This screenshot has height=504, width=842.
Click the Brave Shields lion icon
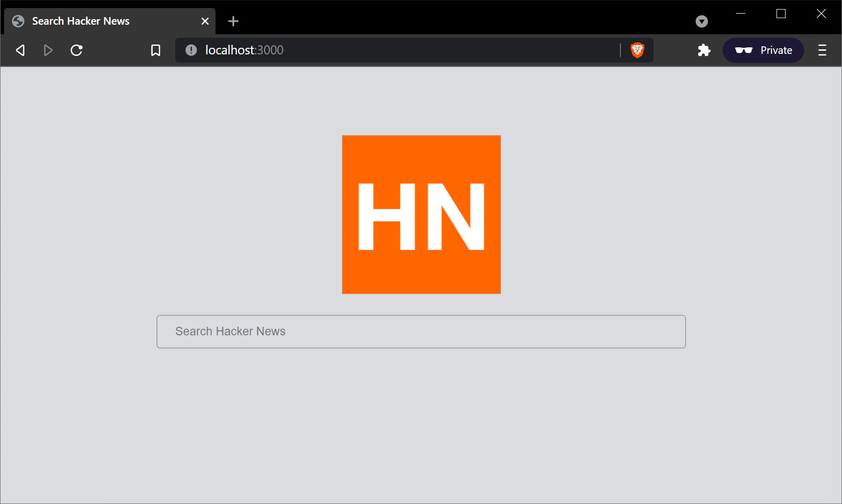pos(637,50)
